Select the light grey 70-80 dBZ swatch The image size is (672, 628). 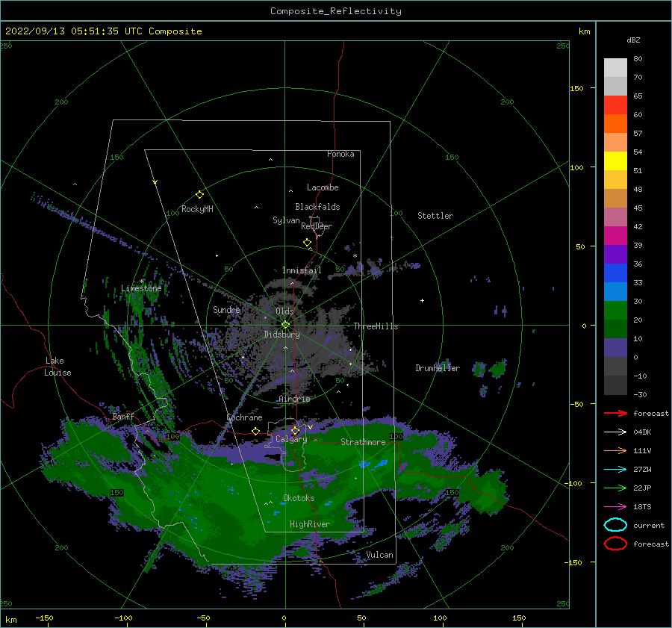click(x=615, y=68)
